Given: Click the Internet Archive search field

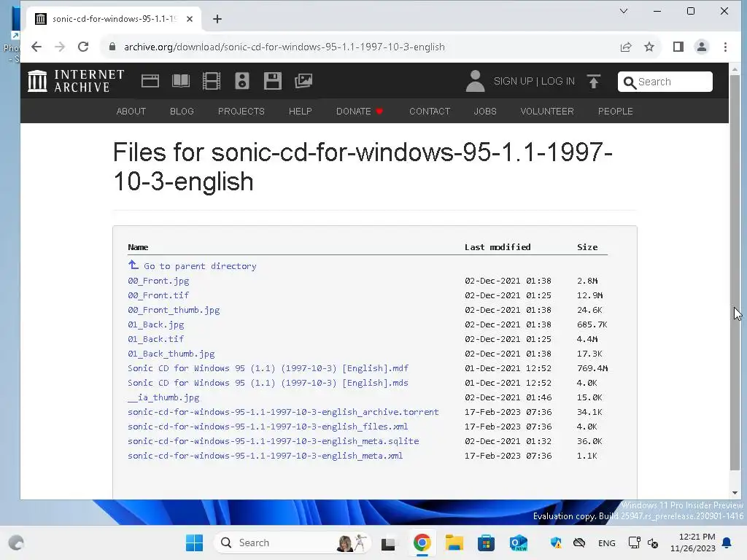Looking at the screenshot, I should (665, 82).
